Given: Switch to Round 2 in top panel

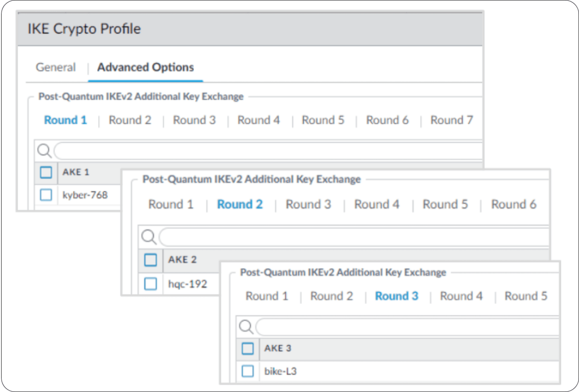Looking at the screenshot, I should click(x=130, y=120).
